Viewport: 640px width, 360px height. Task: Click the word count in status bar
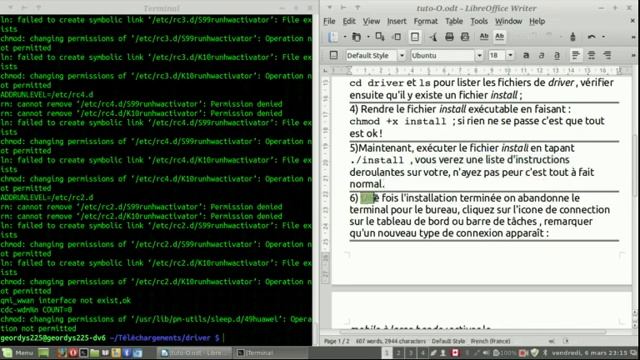coord(391,341)
